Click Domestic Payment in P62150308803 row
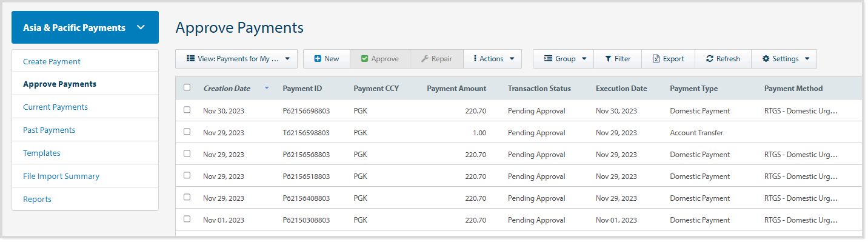The width and height of the screenshot is (868, 242). 700,220
